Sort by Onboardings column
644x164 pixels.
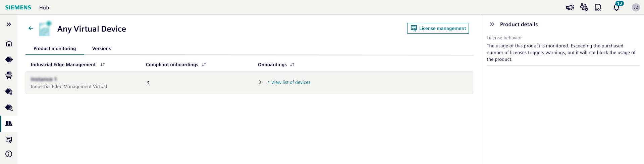(292, 65)
